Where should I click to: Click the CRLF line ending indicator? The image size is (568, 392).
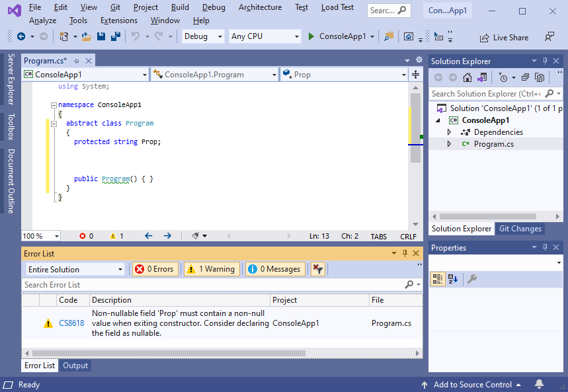408,236
